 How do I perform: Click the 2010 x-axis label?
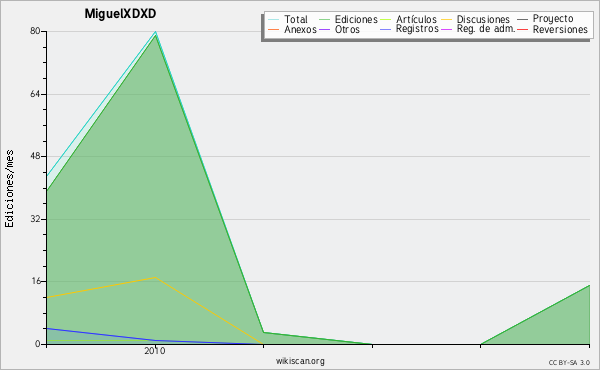pyautogui.click(x=155, y=351)
